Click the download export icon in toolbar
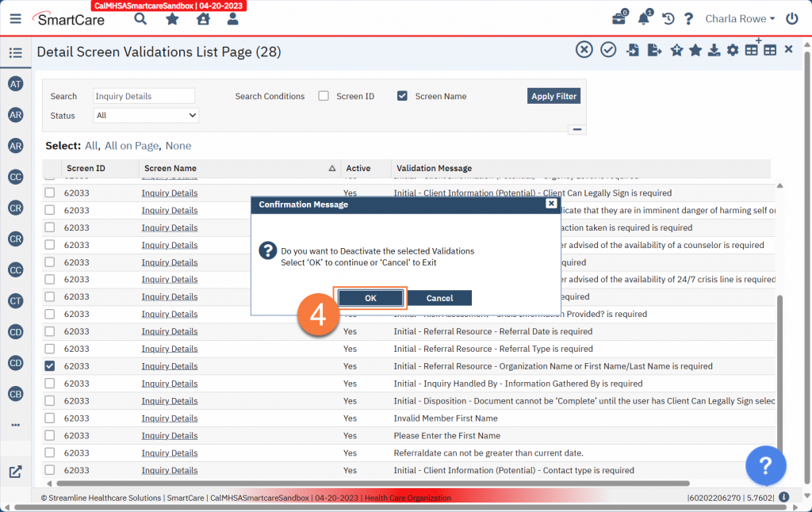 [714, 50]
